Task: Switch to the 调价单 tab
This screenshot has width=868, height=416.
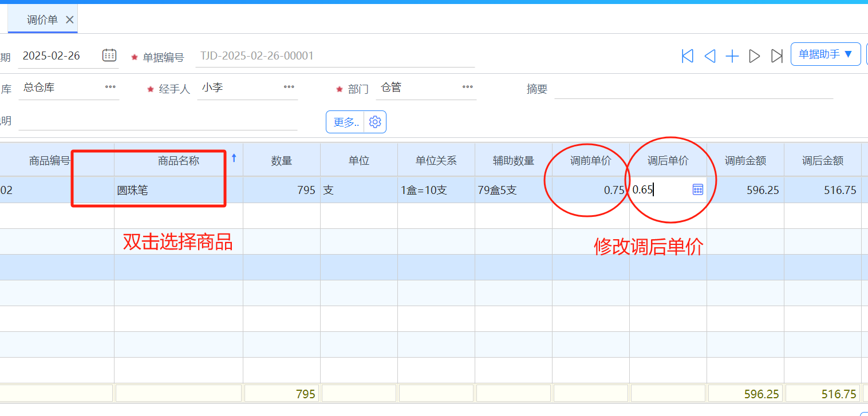Action: point(42,20)
